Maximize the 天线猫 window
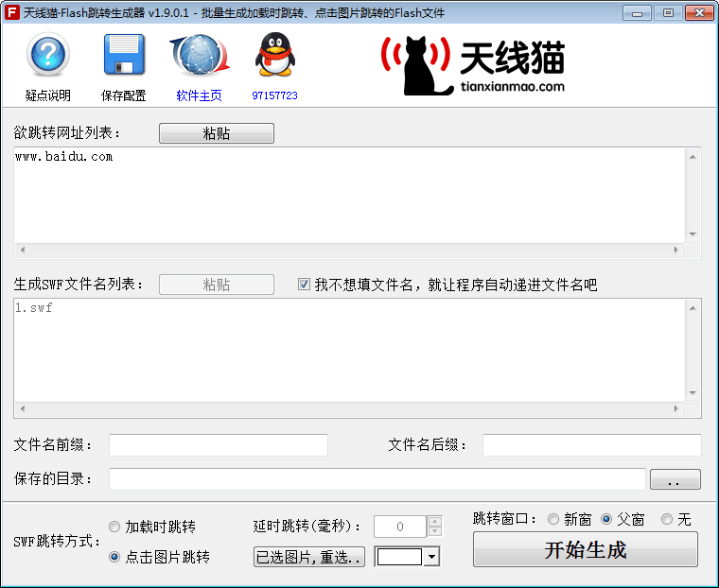 coord(668,13)
